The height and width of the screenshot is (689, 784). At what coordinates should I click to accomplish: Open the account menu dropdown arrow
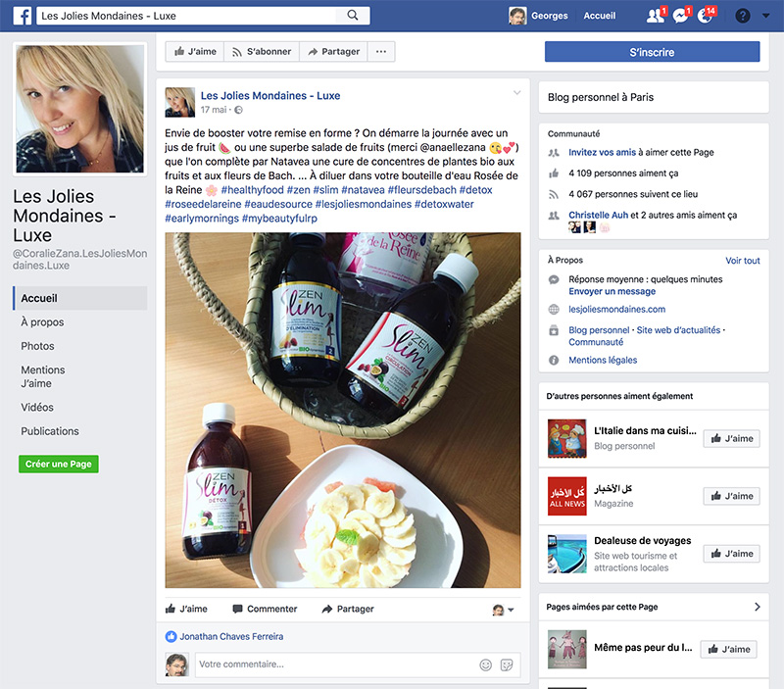(765, 16)
